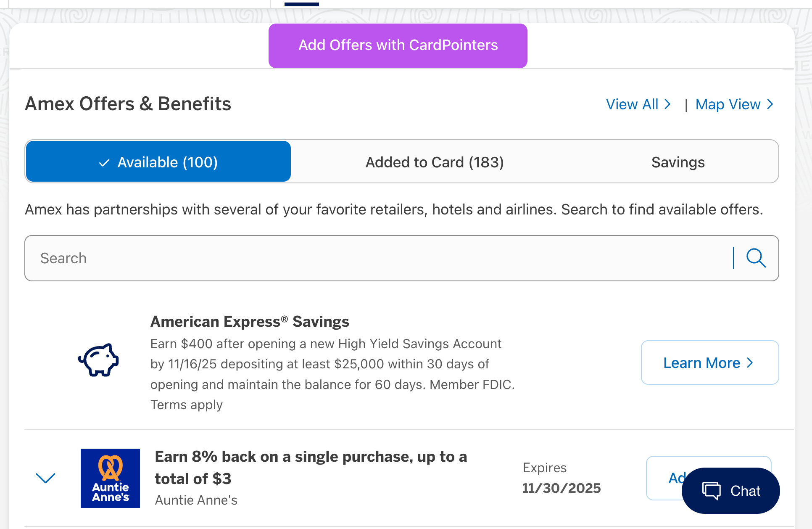812x529 pixels.
Task: Expand the Auntie Anne's offer details
Action: [45, 478]
